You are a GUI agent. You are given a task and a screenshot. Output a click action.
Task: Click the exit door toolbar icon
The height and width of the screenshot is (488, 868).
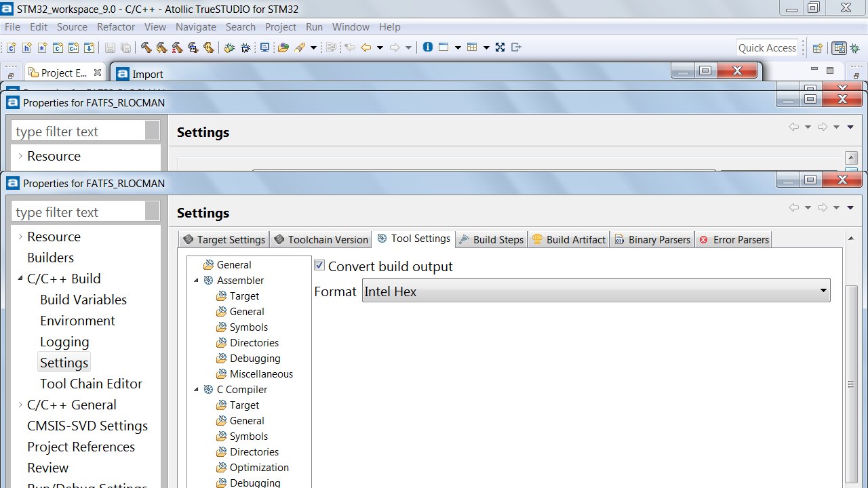(516, 47)
